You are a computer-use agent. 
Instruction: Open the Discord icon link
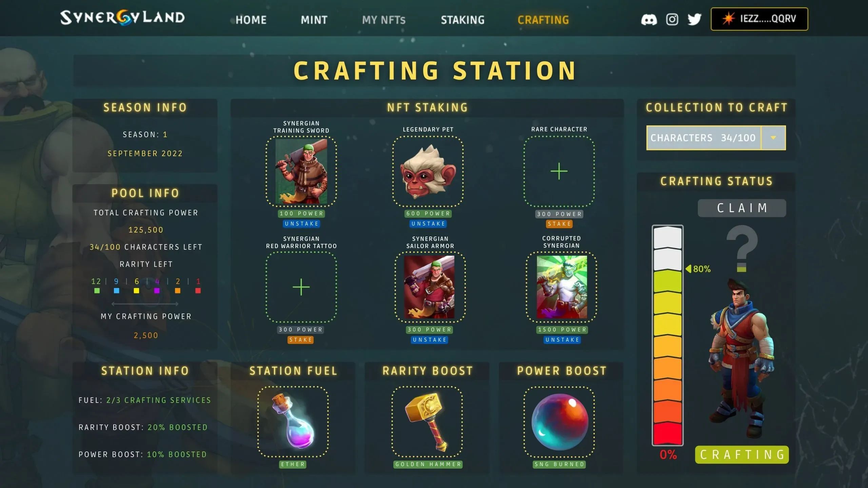(649, 20)
